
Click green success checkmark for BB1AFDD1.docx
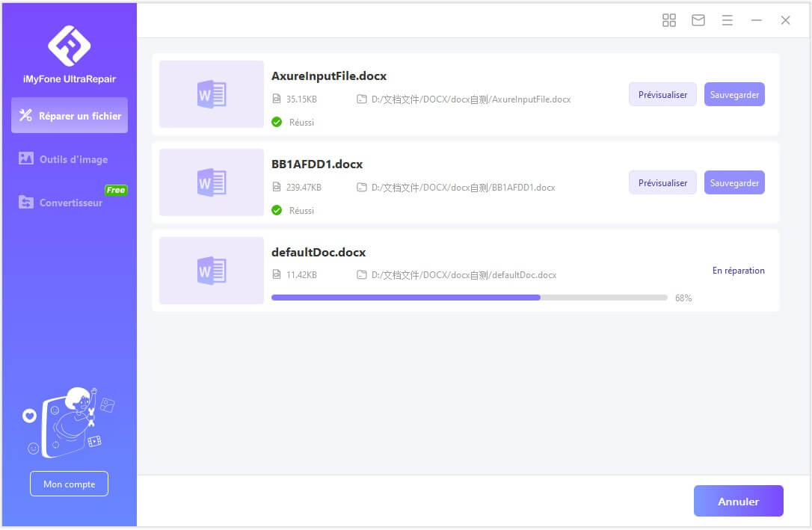277,210
